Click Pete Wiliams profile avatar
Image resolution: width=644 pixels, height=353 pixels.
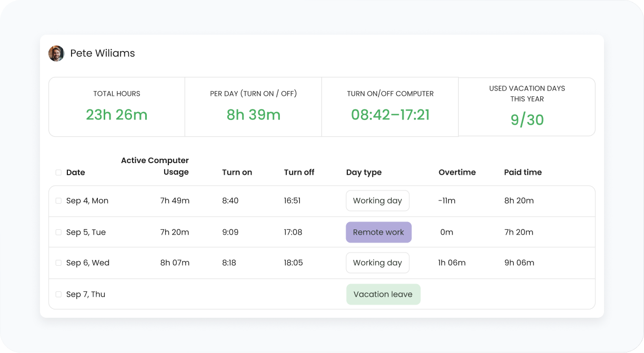tap(56, 53)
